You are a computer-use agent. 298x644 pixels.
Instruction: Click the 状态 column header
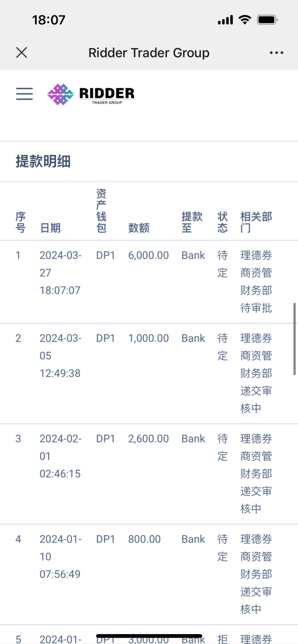point(223,222)
